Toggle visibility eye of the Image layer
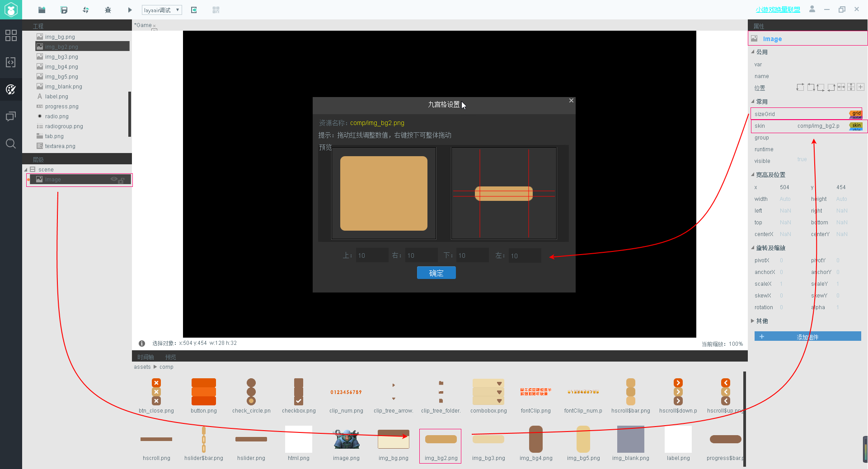This screenshot has height=469, width=868. pyautogui.click(x=114, y=179)
